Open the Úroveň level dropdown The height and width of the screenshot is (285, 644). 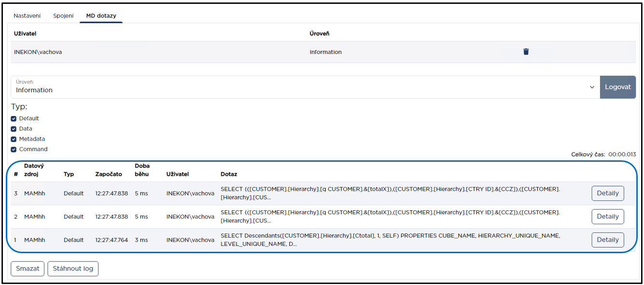(305, 87)
